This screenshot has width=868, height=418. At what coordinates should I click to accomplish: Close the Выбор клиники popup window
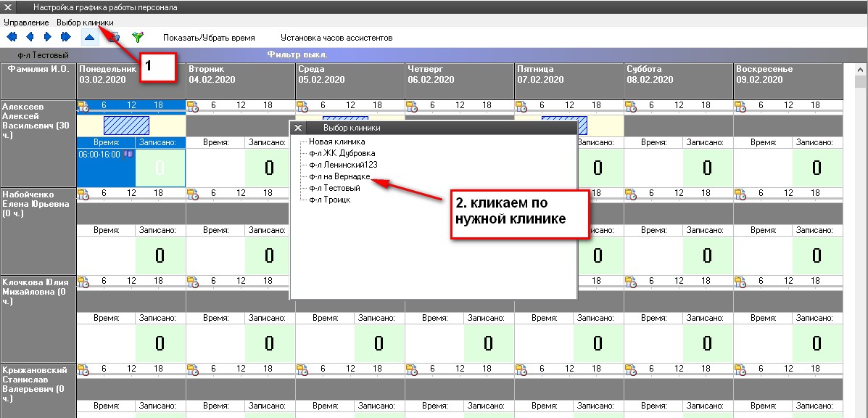tap(298, 128)
